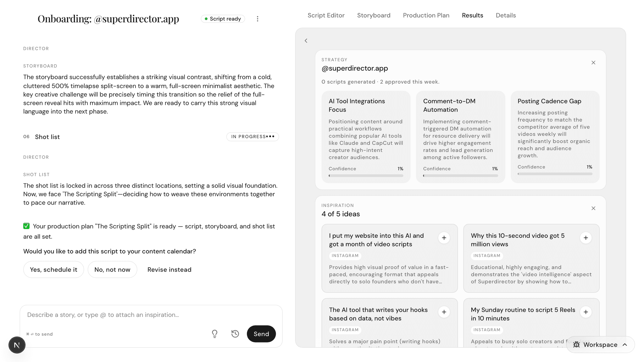Toggle the green production plan checkbox
This screenshot has height=362, width=644.
26,226
